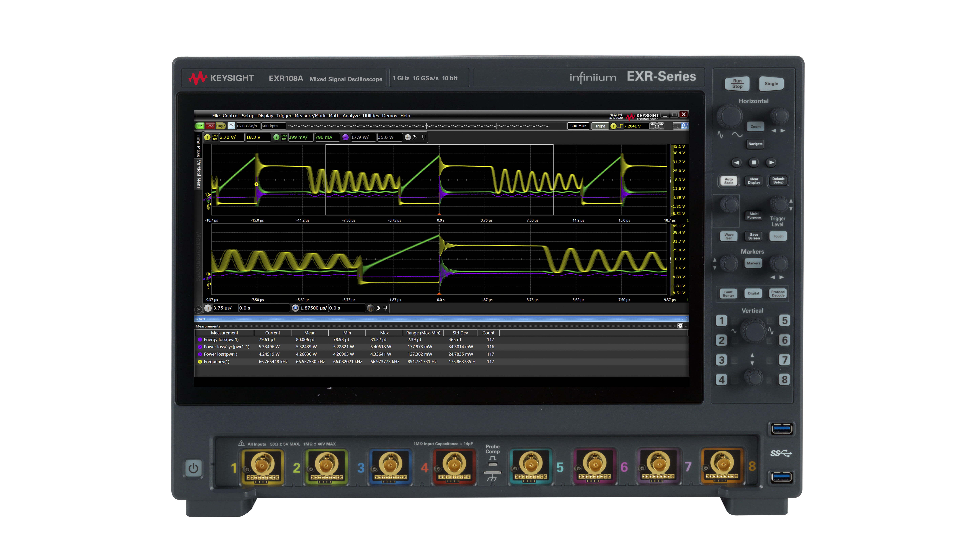Viewport: 980px width, 551px height.
Task: Click the Protocol Decode hardware key
Action: (x=778, y=294)
